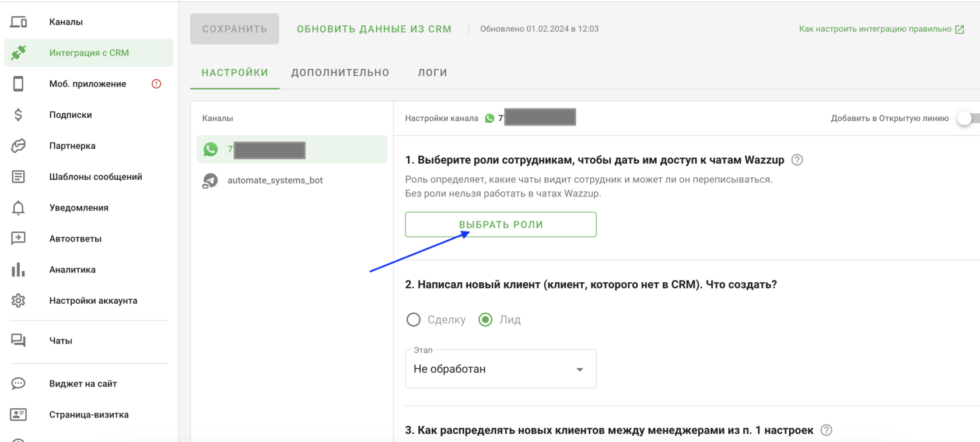Click the Выбрать роли button

tap(501, 224)
